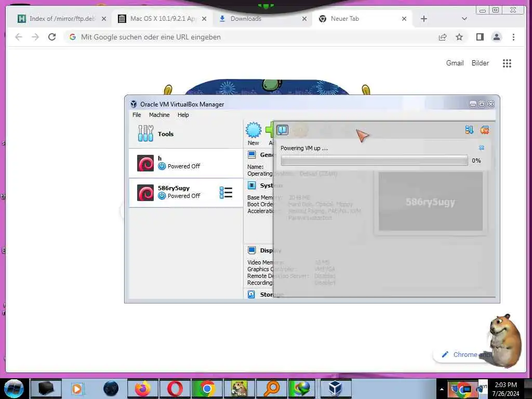Open the File menu in VirtualBox

137,115
